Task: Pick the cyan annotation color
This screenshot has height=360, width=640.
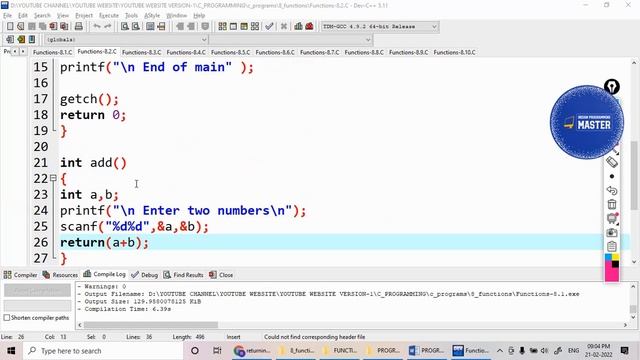Action: coord(608,257)
